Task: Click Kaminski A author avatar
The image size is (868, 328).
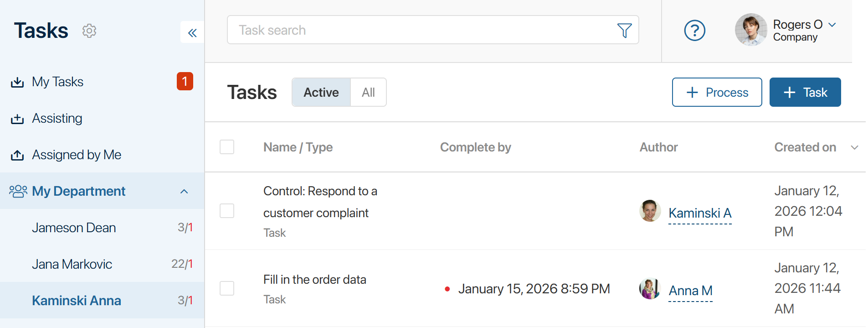Action: [x=650, y=211]
